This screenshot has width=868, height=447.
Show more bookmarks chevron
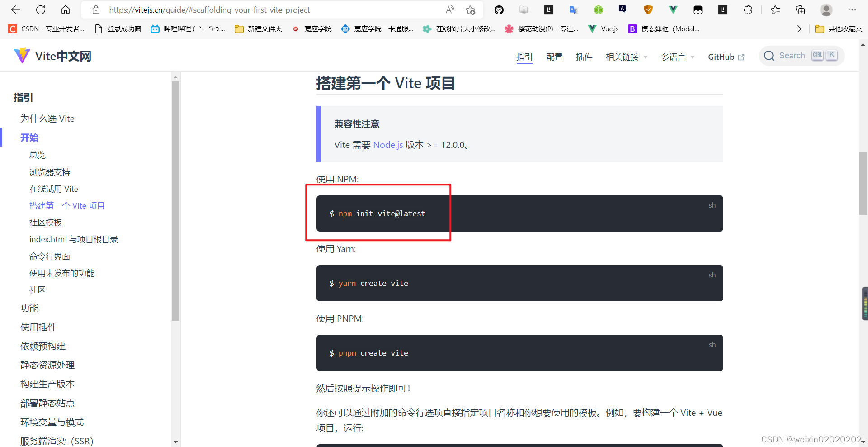[x=799, y=29]
